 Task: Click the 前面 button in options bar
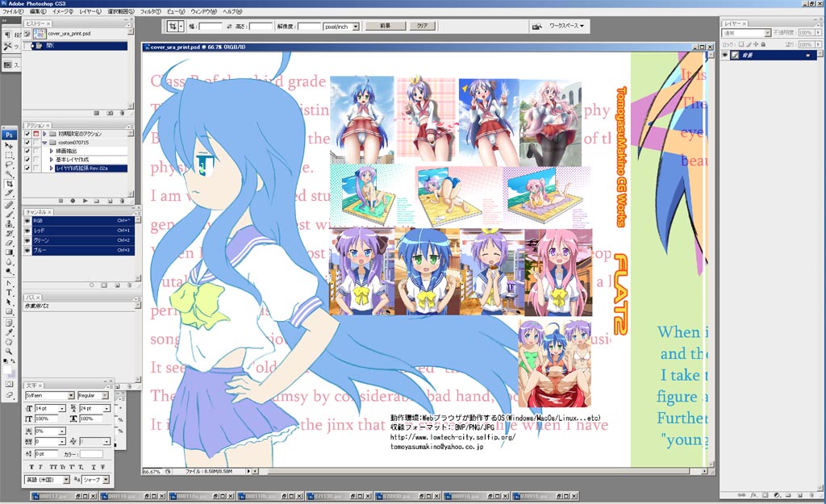pos(386,26)
